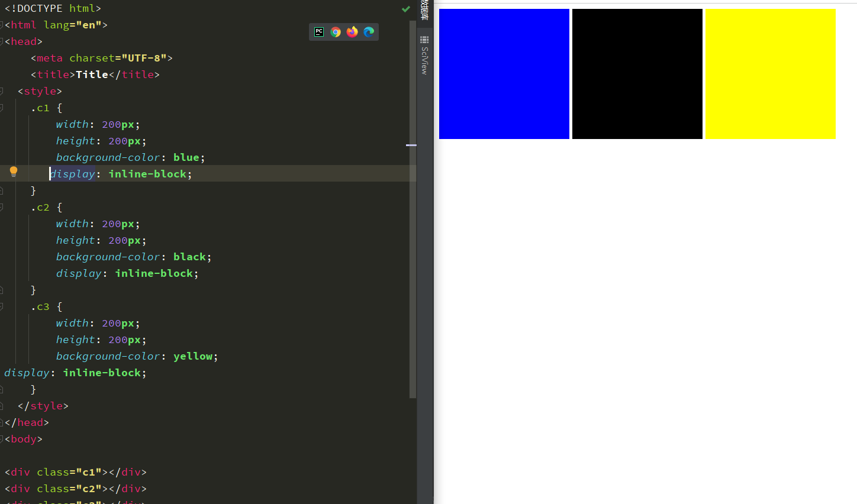The width and height of the screenshot is (857, 504).
Task: Open the page in PyCharm built-in preview
Action: pyautogui.click(x=319, y=32)
